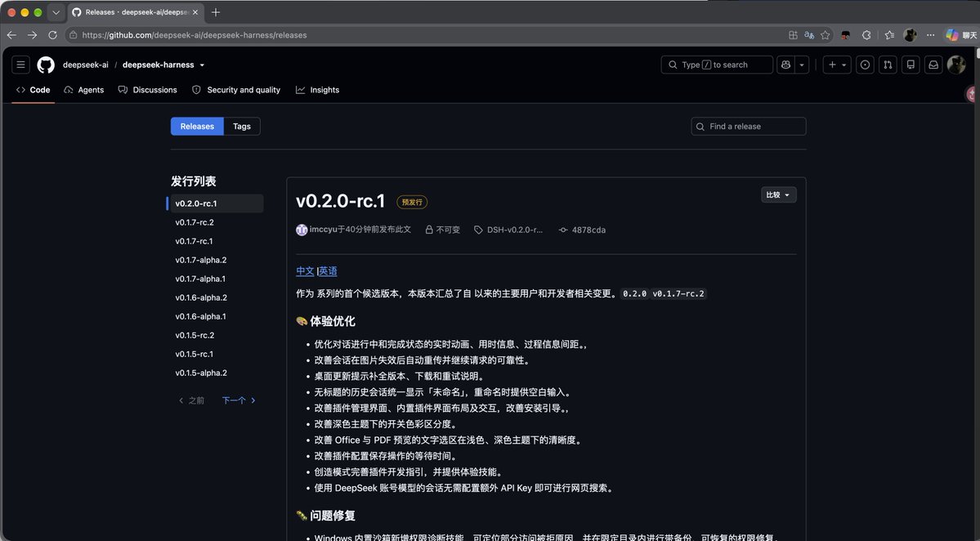Click the imccyu author avatar
This screenshot has height=541, width=980.
tap(302, 230)
